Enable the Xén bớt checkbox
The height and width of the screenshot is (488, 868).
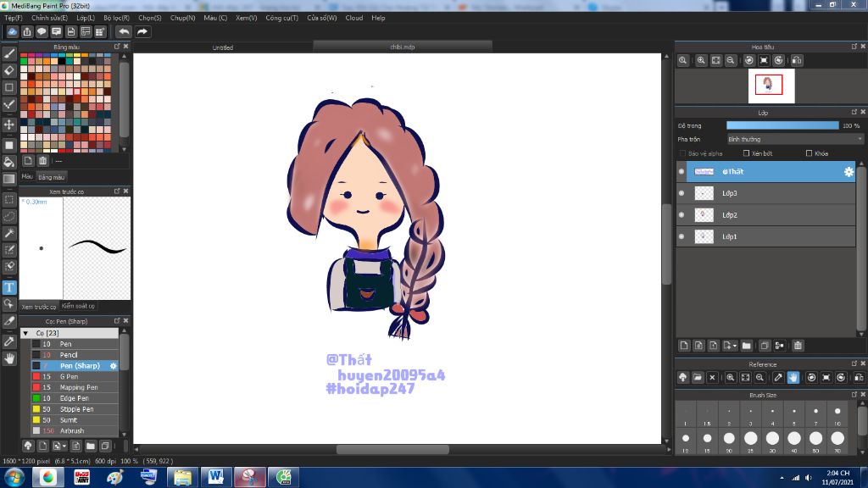click(745, 153)
